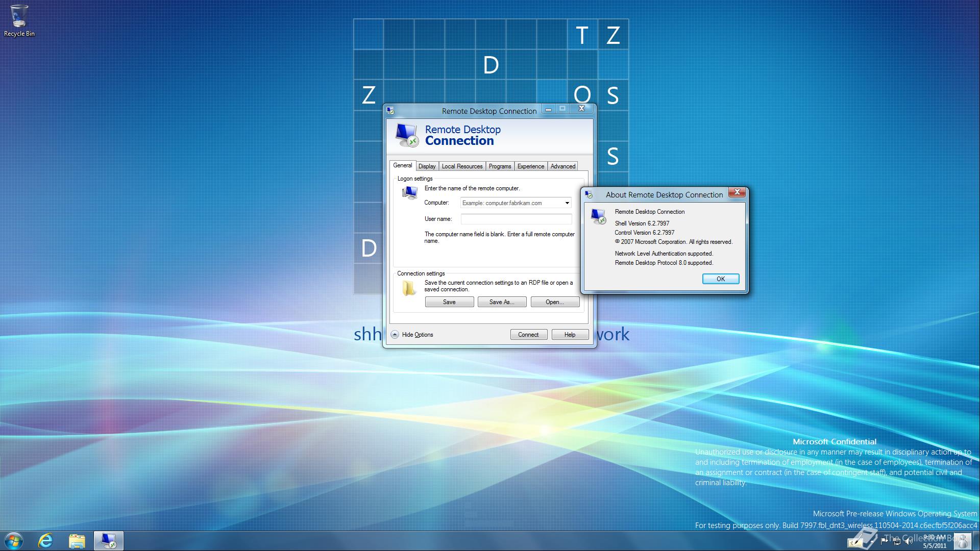Screen dimensions: 980x551
Task: Focus the User name field
Action: (516, 219)
